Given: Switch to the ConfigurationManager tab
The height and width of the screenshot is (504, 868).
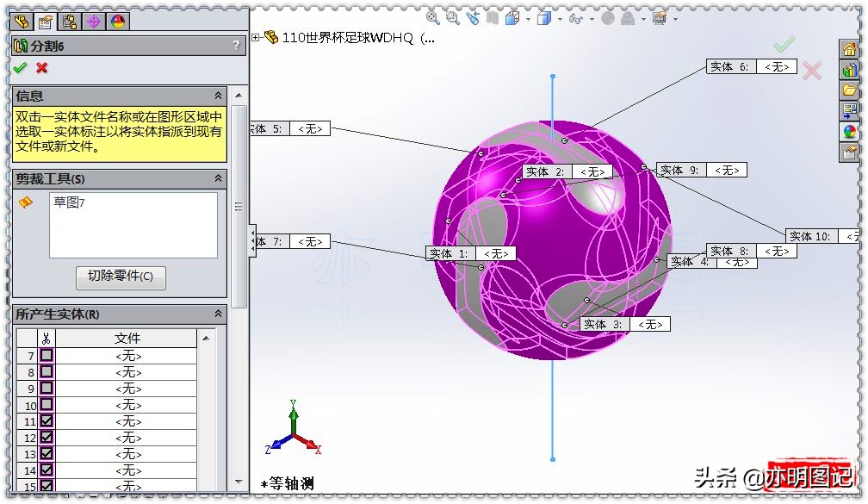Looking at the screenshot, I should coord(70,21).
